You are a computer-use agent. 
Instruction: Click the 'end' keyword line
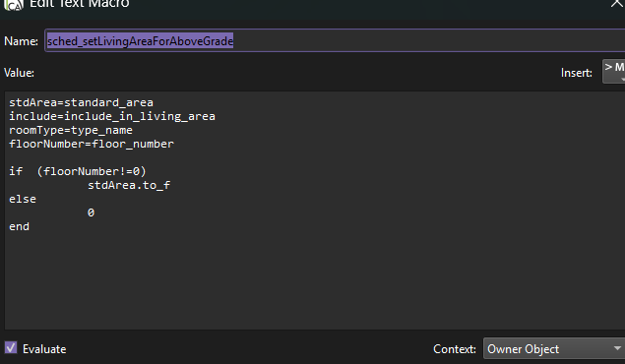(19, 226)
